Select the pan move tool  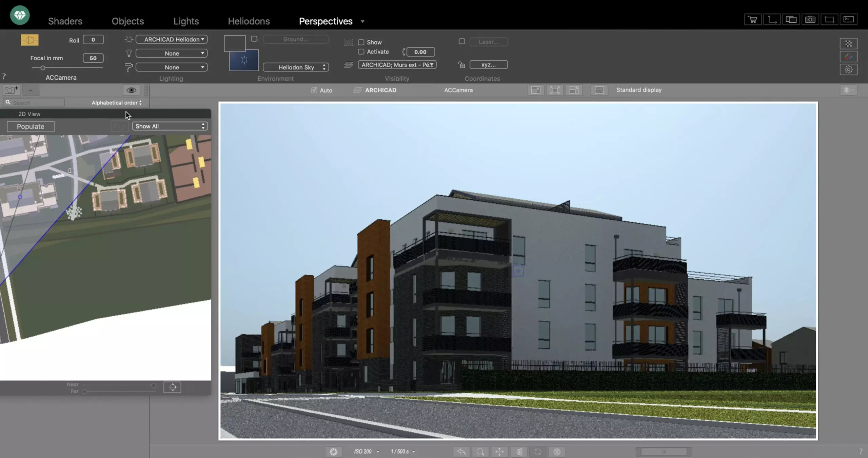coord(499,452)
